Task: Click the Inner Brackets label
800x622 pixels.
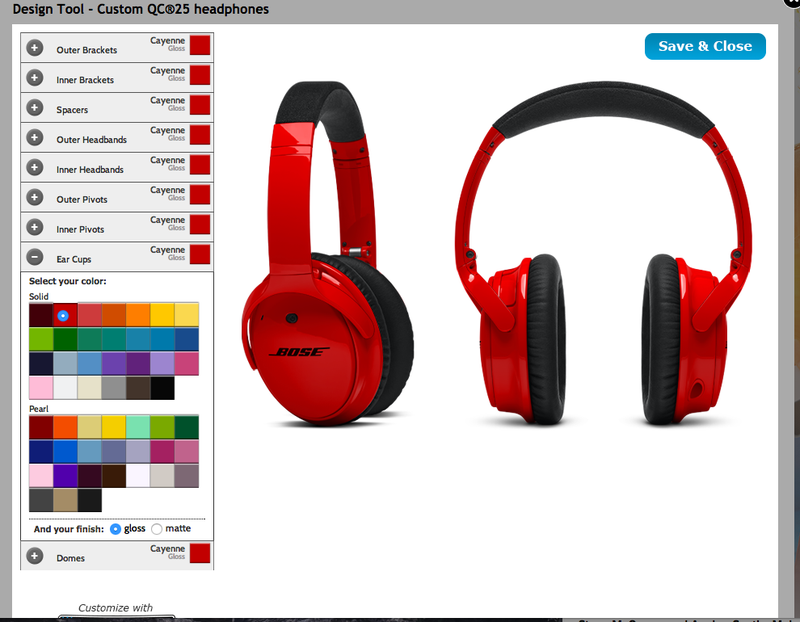Action: 85,80
